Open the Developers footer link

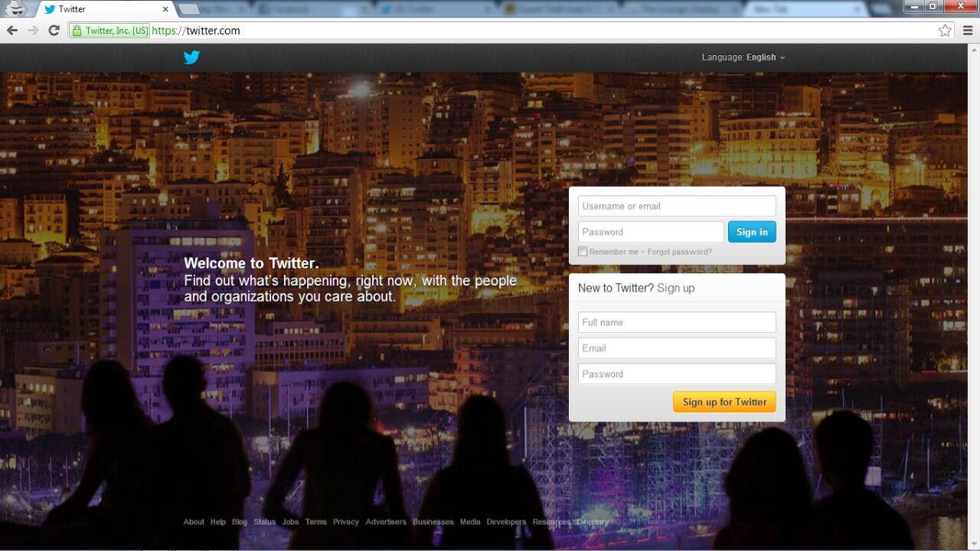click(507, 522)
